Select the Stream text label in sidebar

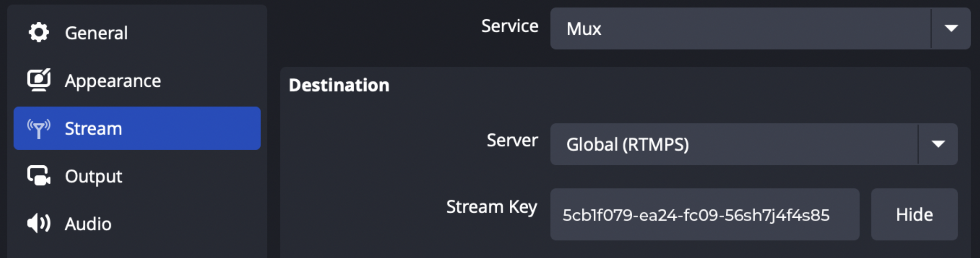click(93, 129)
